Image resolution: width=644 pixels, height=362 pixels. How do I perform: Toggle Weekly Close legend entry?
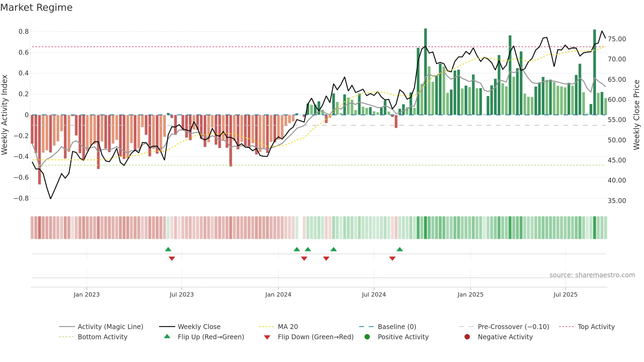tap(190, 327)
